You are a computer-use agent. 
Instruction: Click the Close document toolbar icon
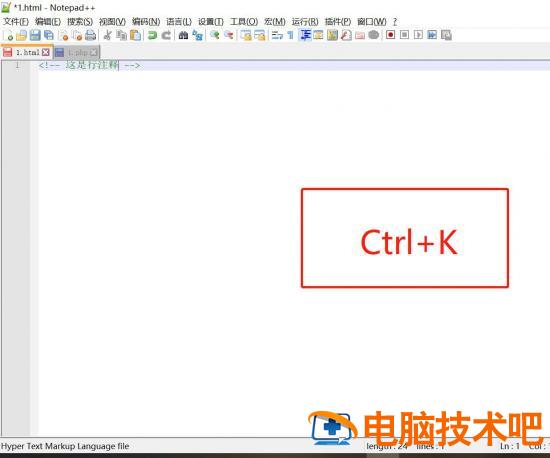64,35
